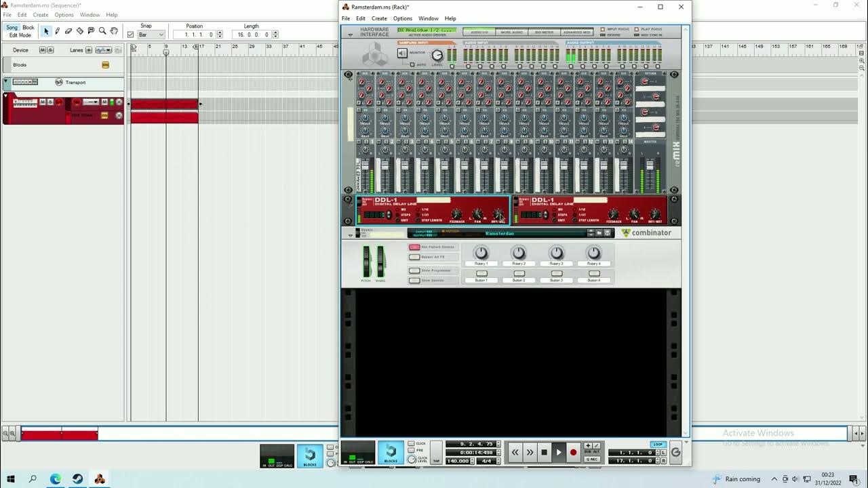The image size is (868, 488).
Task: Toggle the LOOP button in transport
Action: 658,444
